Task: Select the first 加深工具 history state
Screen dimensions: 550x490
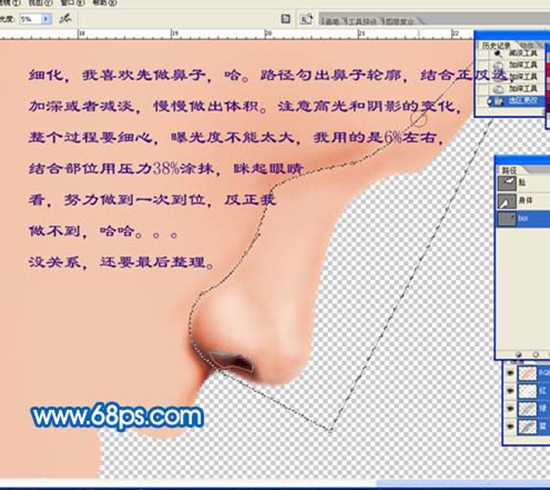Action: click(523, 65)
